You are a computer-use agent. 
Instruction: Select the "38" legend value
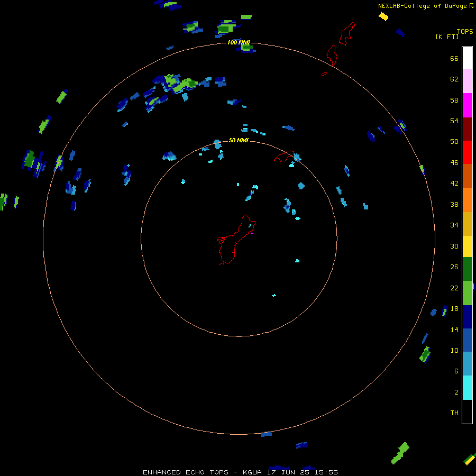coord(454,204)
